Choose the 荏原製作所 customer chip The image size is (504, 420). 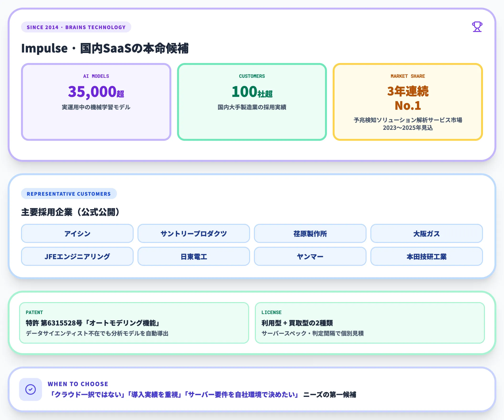(310, 234)
